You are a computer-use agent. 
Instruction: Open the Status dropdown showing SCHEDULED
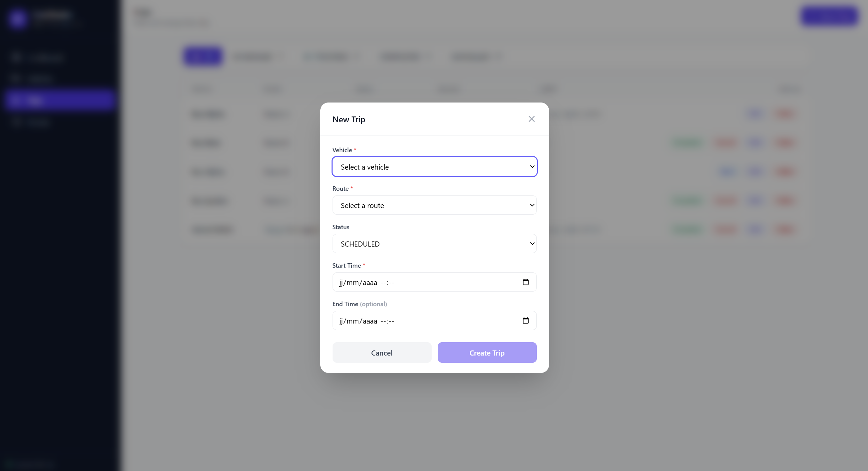[434, 244]
